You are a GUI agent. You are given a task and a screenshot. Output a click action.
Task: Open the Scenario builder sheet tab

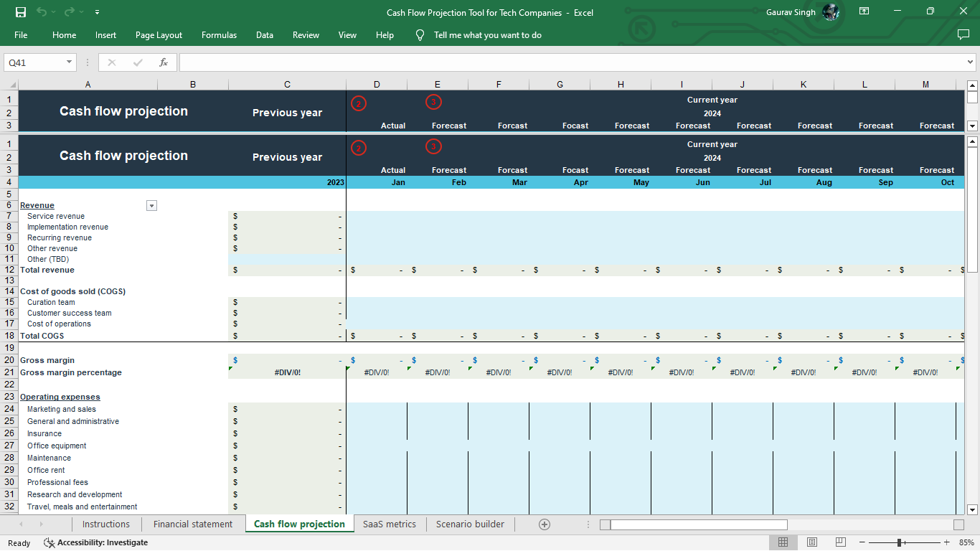click(x=470, y=524)
